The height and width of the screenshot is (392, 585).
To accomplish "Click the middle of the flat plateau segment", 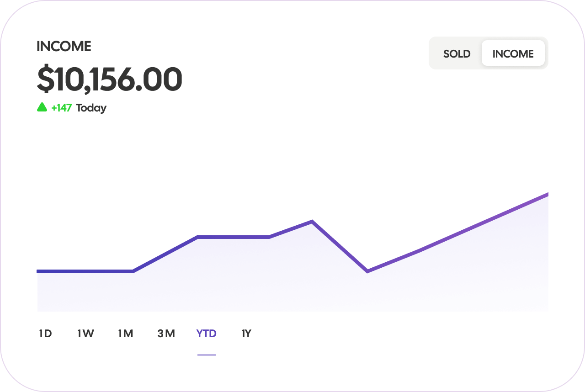I will click(x=233, y=237).
